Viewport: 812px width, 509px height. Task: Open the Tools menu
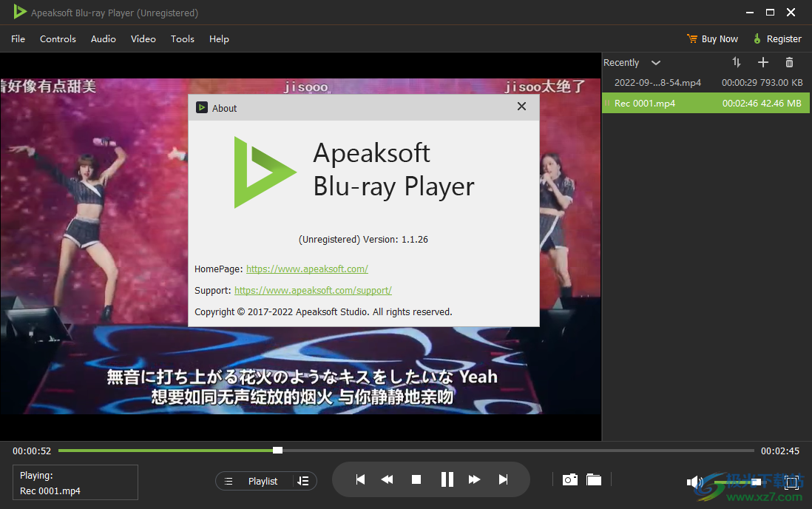pos(182,38)
